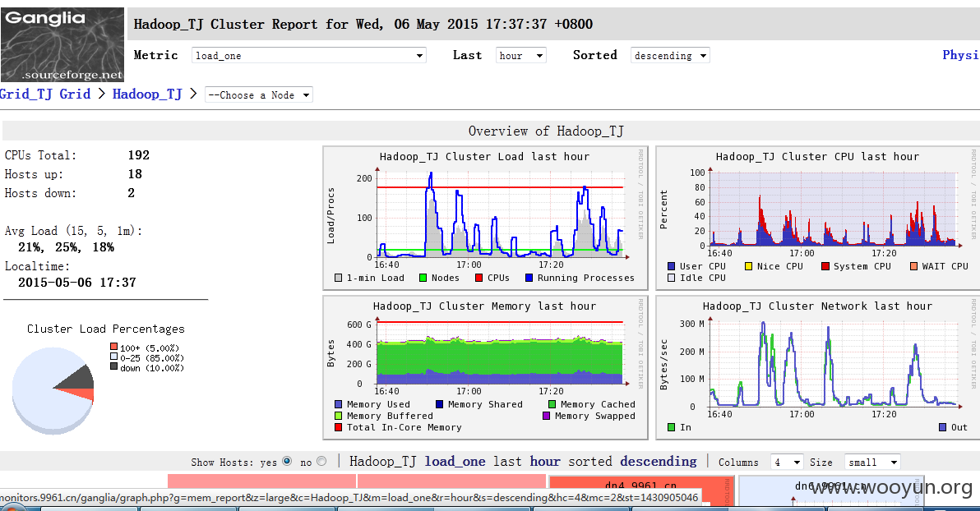Click the User CPU legend swatch
The image size is (980, 511).
(x=671, y=266)
